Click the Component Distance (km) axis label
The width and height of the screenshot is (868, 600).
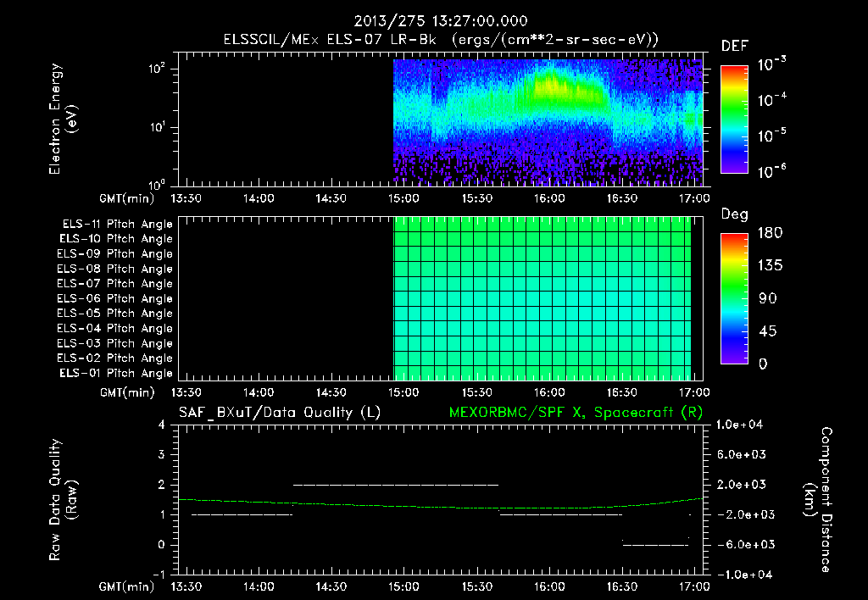[818, 500]
